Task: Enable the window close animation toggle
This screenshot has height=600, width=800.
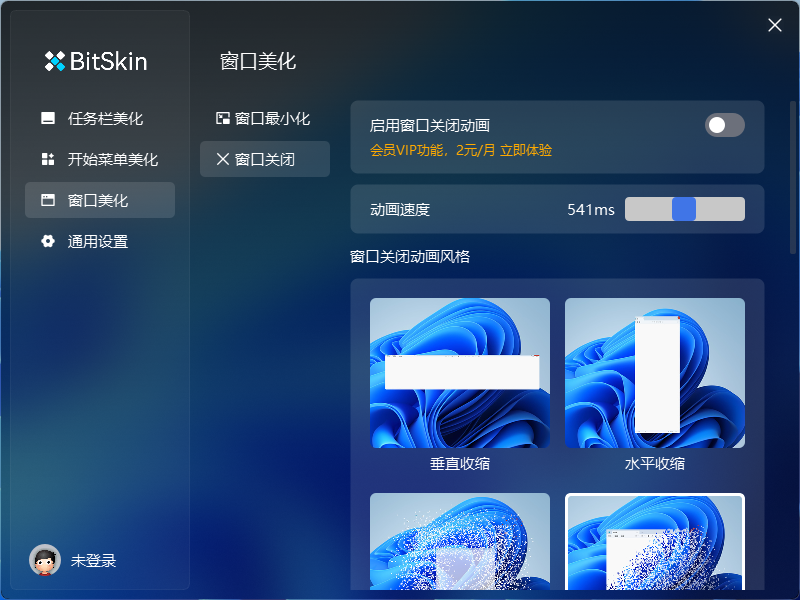Action: (x=724, y=125)
